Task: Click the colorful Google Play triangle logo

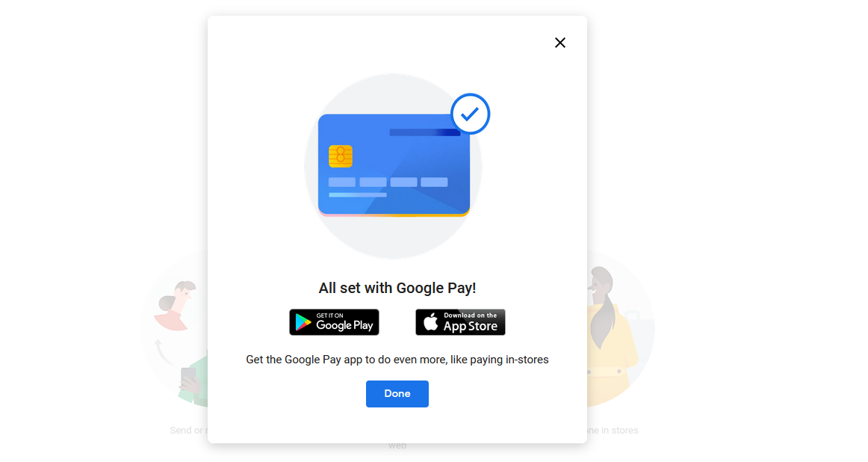Action: click(303, 322)
